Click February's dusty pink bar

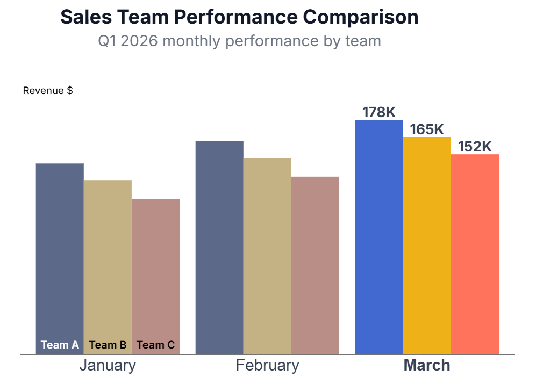(x=315, y=265)
